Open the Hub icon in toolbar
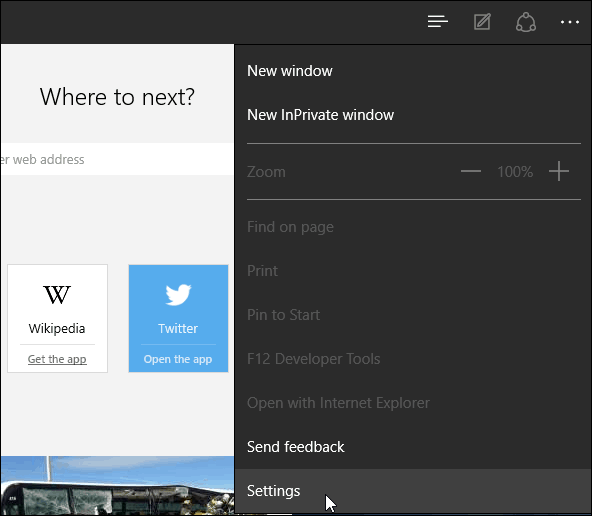Image resolution: width=592 pixels, height=526 pixels. click(438, 22)
